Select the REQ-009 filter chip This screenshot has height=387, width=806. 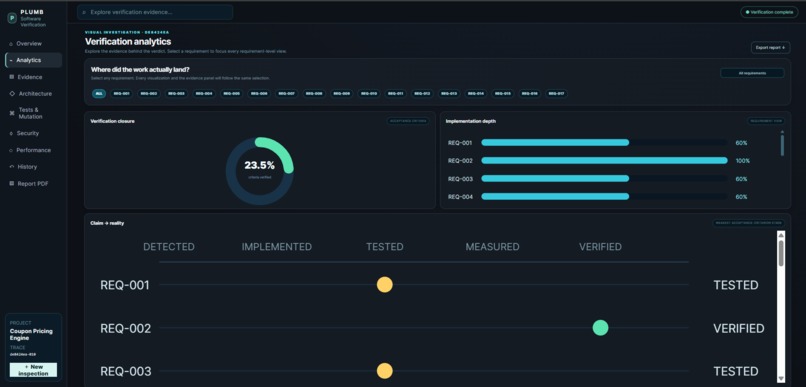click(342, 94)
